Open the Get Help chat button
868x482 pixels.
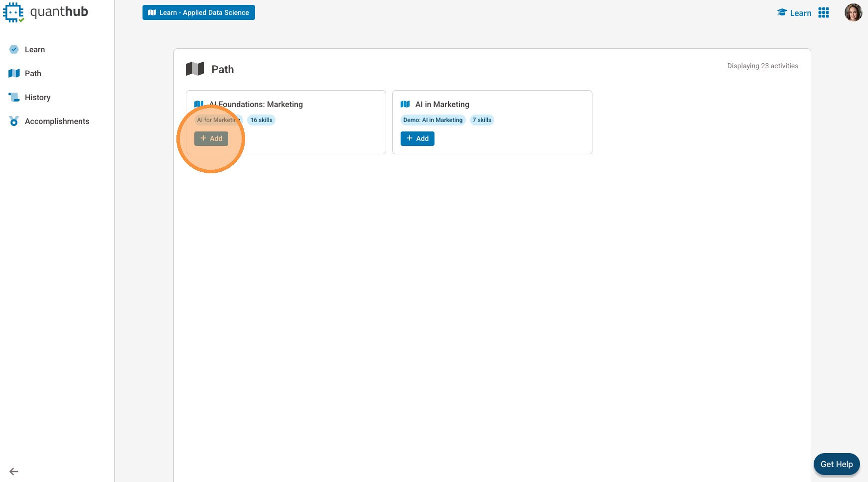[837, 464]
